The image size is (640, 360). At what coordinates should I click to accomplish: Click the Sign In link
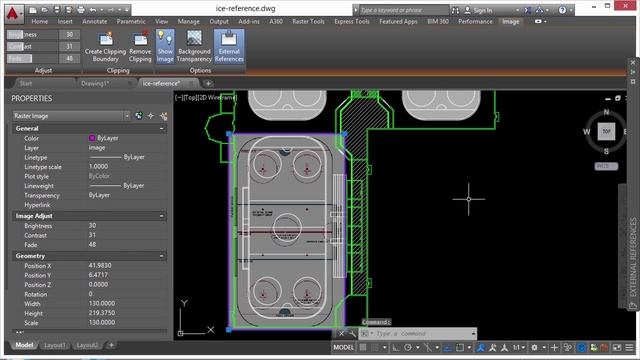[x=482, y=10]
